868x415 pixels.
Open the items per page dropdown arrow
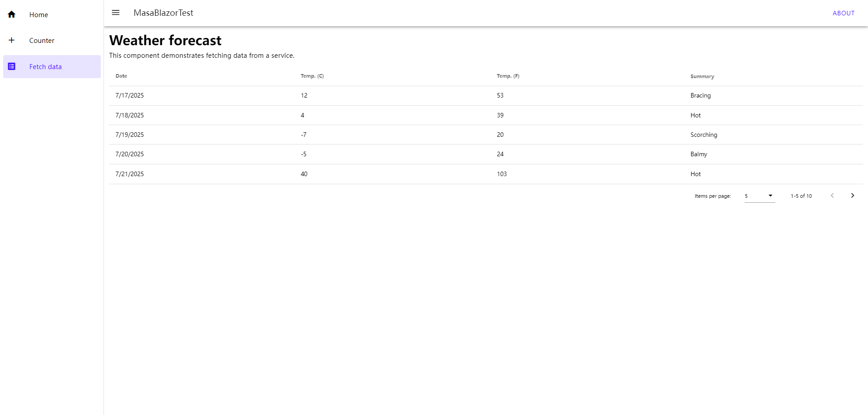770,196
